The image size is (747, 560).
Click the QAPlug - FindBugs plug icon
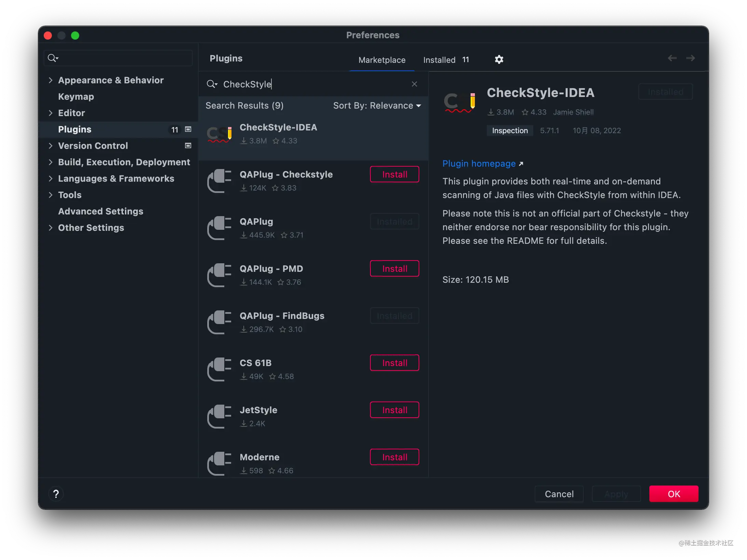[x=219, y=322]
